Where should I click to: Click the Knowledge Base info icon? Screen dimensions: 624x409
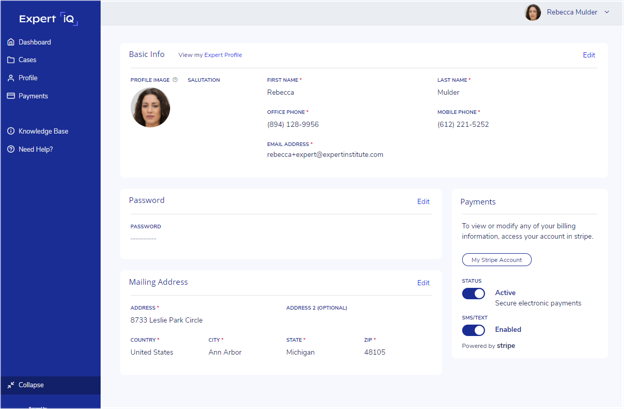coord(11,131)
